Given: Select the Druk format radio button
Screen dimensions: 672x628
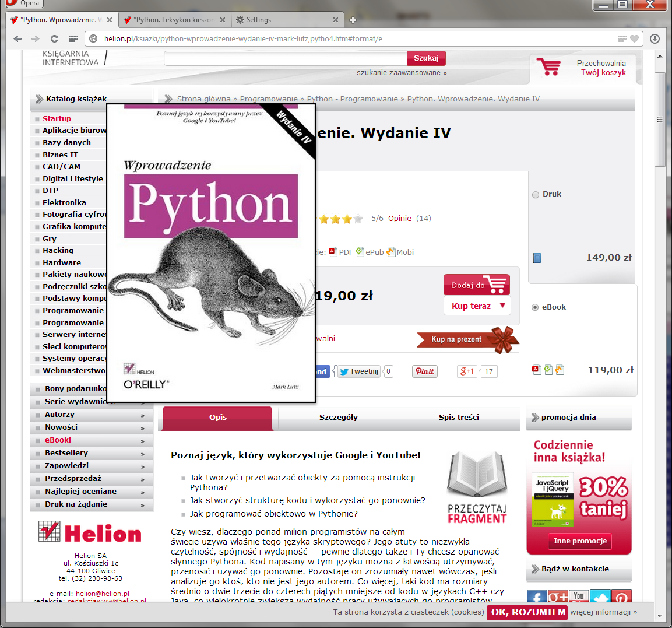Looking at the screenshot, I should [536, 195].
